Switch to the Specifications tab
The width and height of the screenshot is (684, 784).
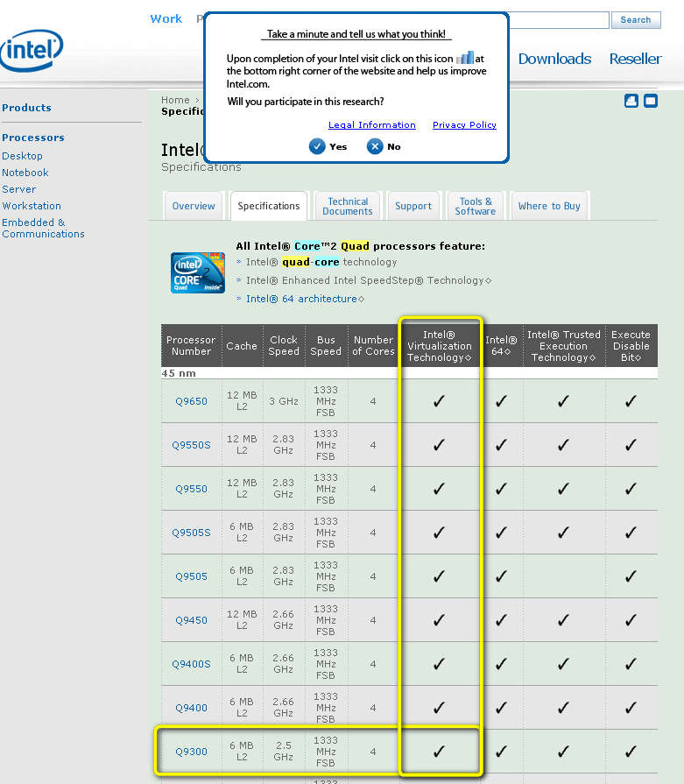tap(269, 206)
